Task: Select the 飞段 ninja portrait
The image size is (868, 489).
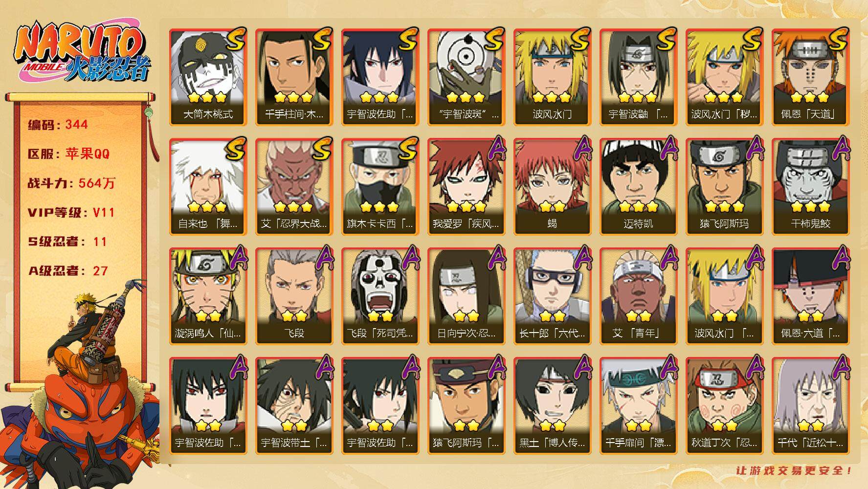Action: click(x=294, y=296)
